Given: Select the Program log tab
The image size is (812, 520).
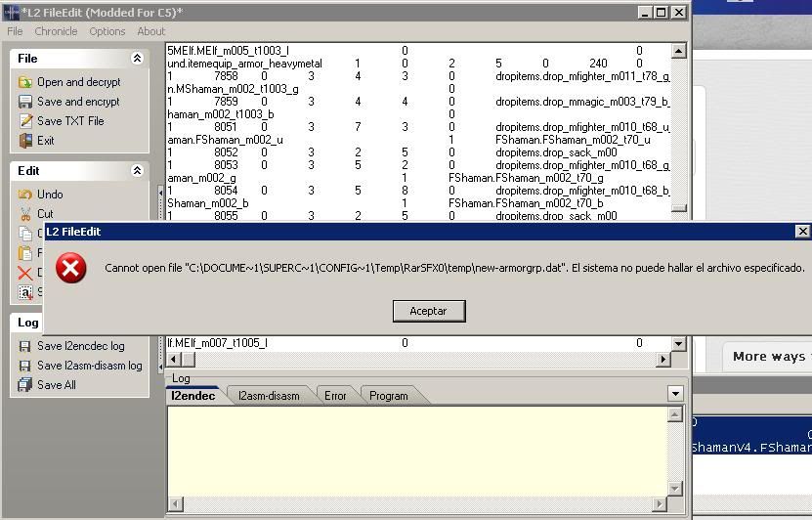Looking at the screenshot, I should [x=389, y=396].
